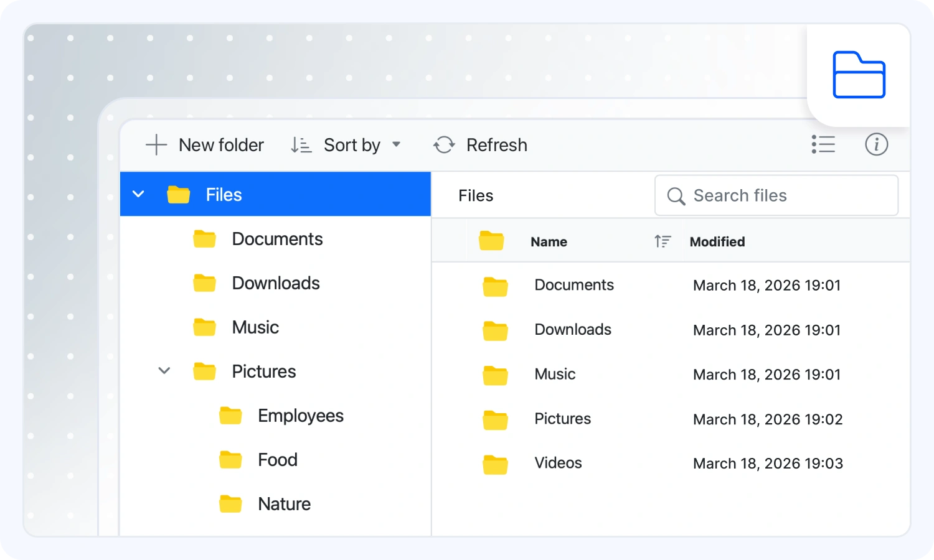Click the Sort by text label

pyautogui.click(x=352, y=145)
